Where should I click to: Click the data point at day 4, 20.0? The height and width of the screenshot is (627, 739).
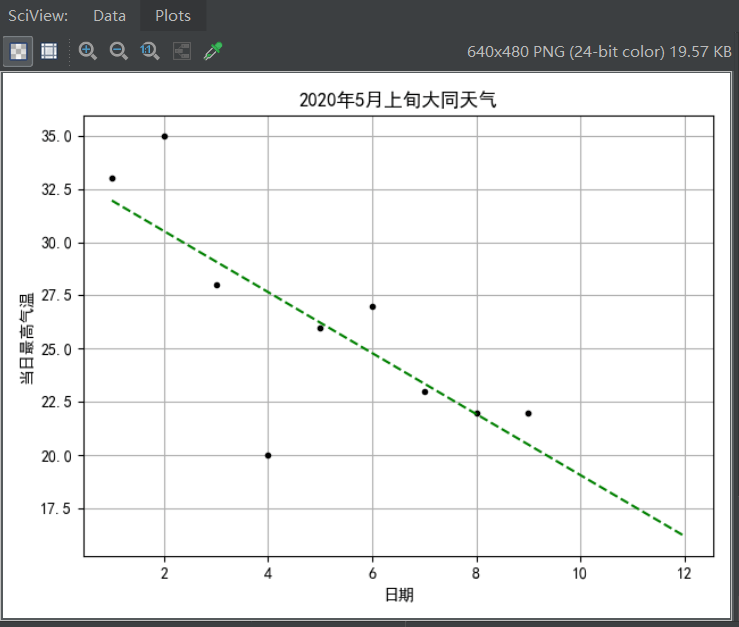tap(268, 455)
